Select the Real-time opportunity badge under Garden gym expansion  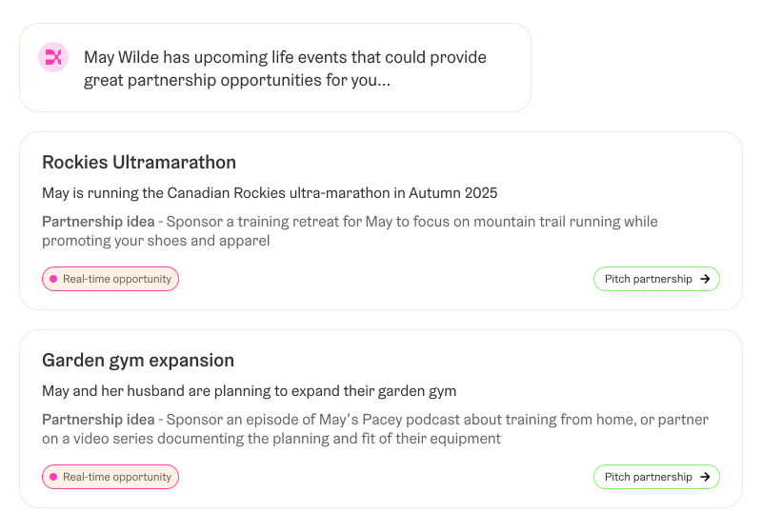[x=110, y=477]
